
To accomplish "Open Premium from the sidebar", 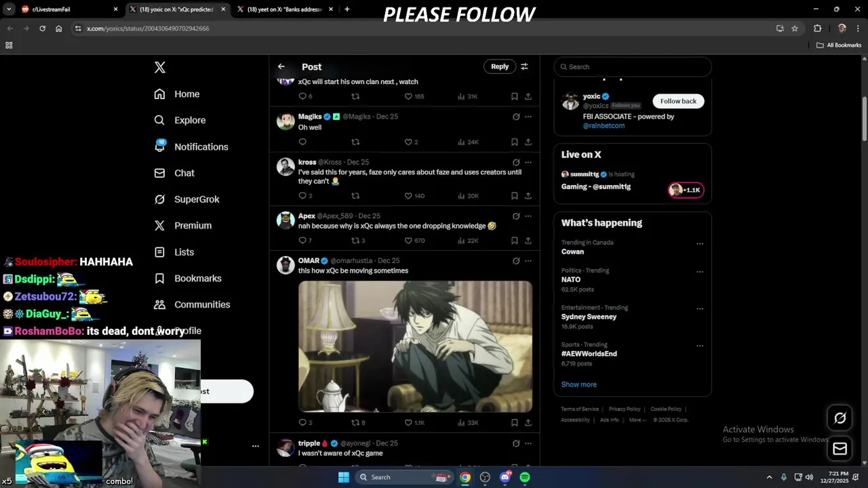I will pyautogui.click(x=183, y=226).
